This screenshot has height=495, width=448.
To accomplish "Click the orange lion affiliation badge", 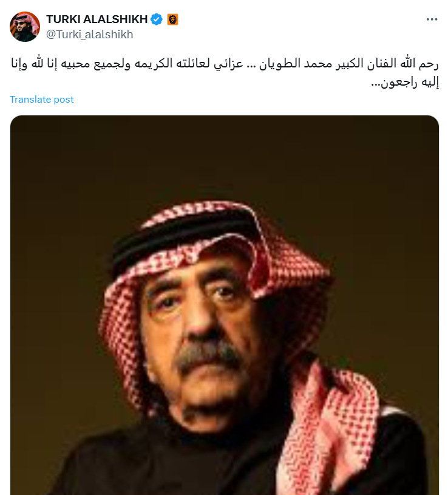I will (172, 19).
